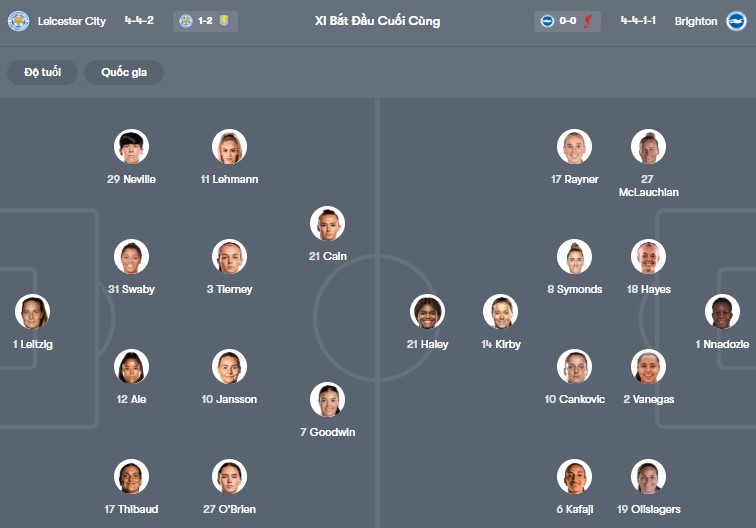Select Neville's player avatar
The height and width of the screenshot is (528, 756).
tap(131, 147)
